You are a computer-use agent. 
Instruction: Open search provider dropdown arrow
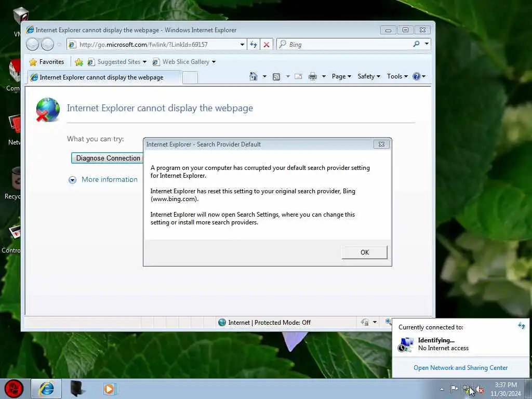[x=427, y=44]
